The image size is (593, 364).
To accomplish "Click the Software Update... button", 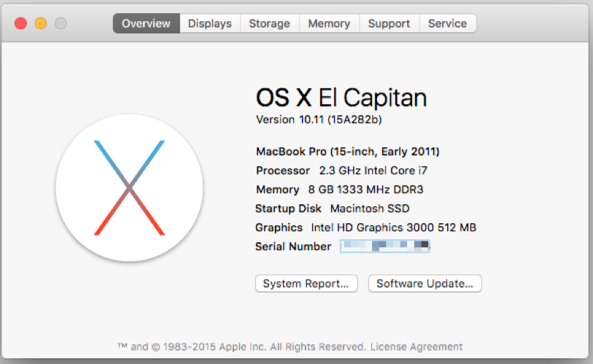I will [425, 284].
